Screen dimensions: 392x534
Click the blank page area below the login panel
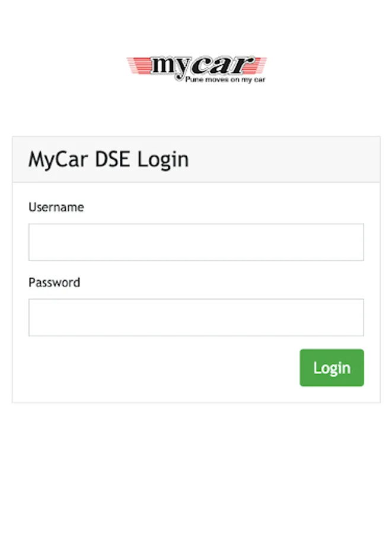[x=196, y=466]
